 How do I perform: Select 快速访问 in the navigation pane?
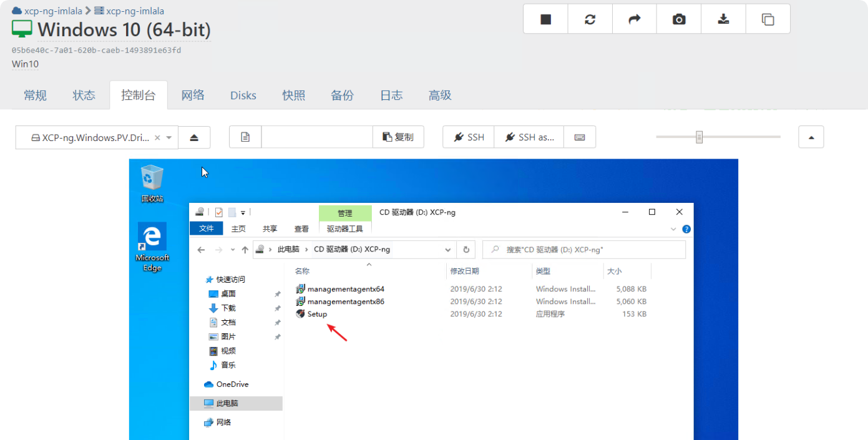tap(230, 280)
